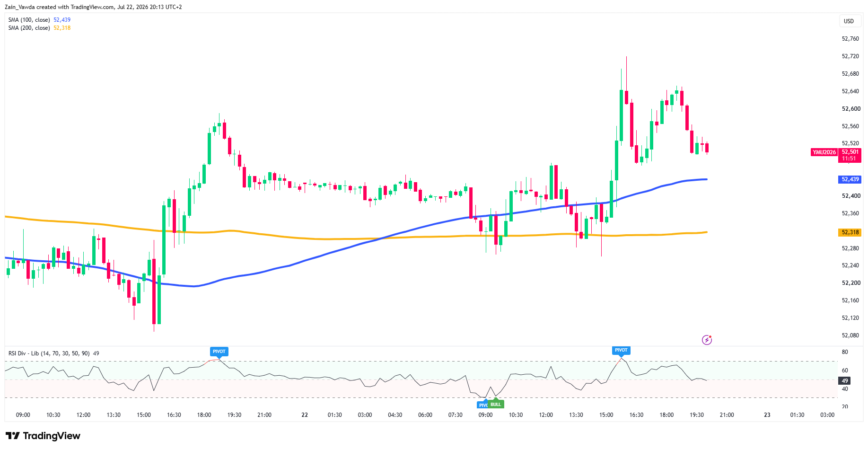Click the YMU2026 symbol price label
The image size is (868, 450).
coord(824,152)
